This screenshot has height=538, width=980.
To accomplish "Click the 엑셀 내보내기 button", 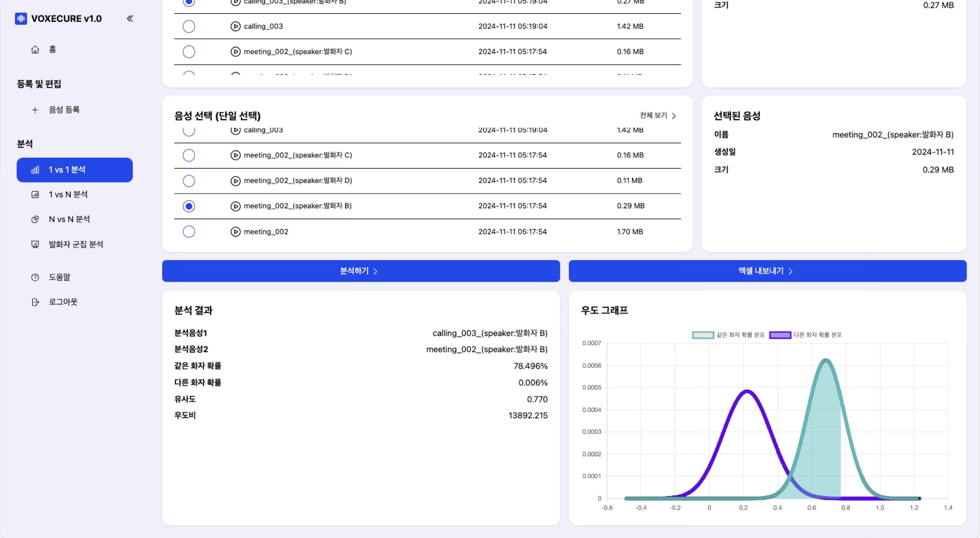I will (767, 271).
